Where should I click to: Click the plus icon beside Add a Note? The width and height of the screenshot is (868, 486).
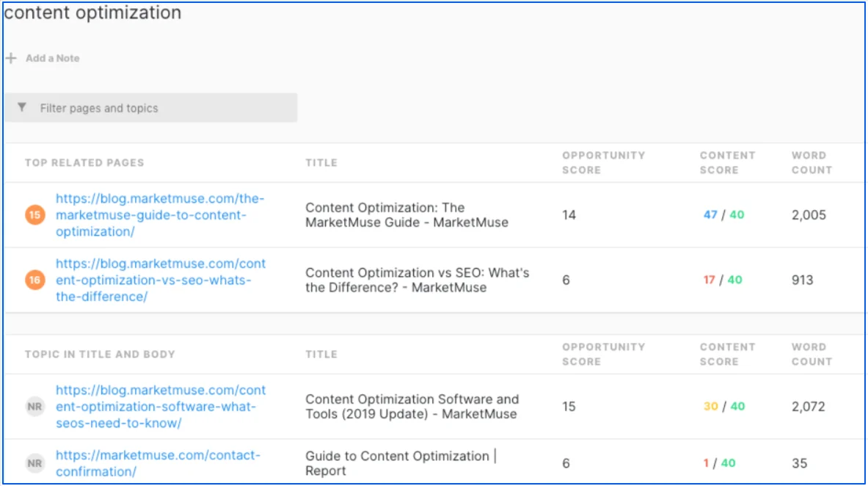pyautogui.click(x=11, y=58)
